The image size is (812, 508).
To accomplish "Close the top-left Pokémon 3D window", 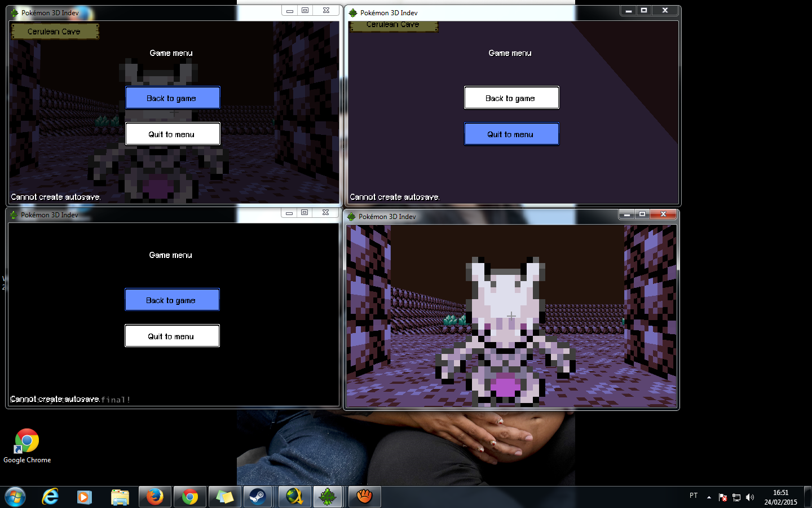I will pos(326,11).
